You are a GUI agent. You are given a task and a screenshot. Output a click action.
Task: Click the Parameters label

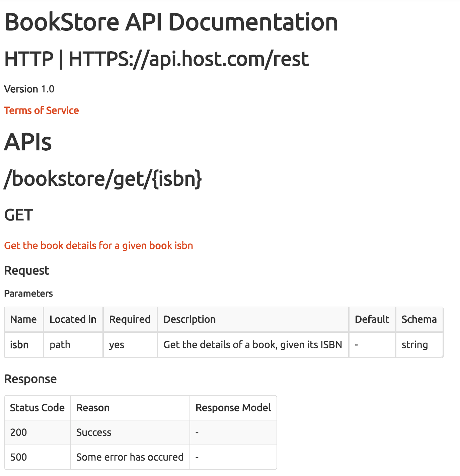coord(28,294)
